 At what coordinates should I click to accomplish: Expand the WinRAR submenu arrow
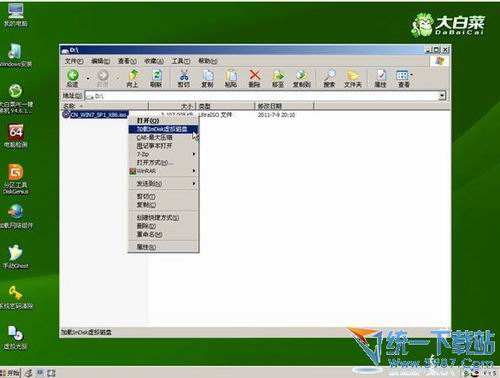pos(194,171)
